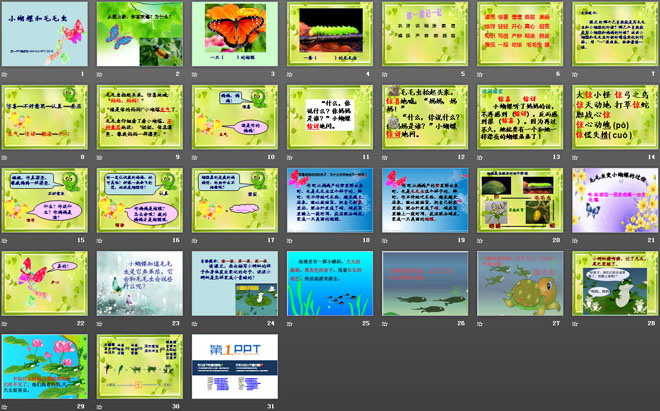Click the animation star icon under slide 10
Image resolution: width=660 pixels, height=411 pixels.
pyautogui.click(x=194, y=157)
